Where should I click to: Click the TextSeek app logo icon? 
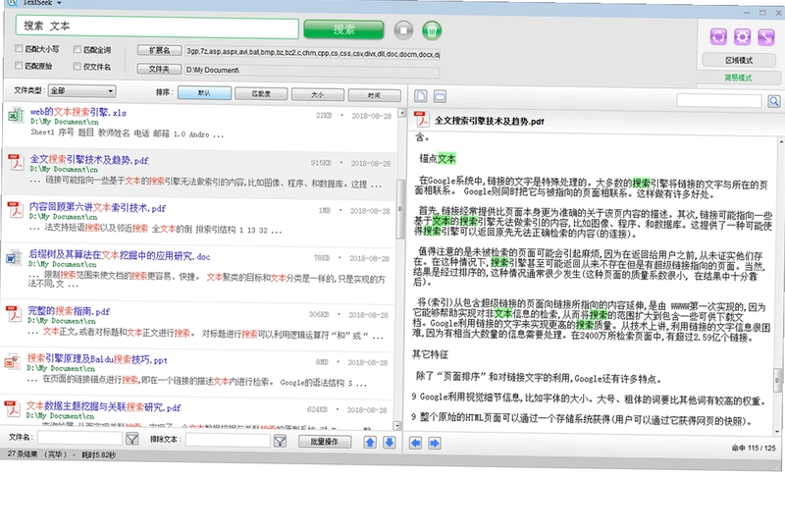12,3
